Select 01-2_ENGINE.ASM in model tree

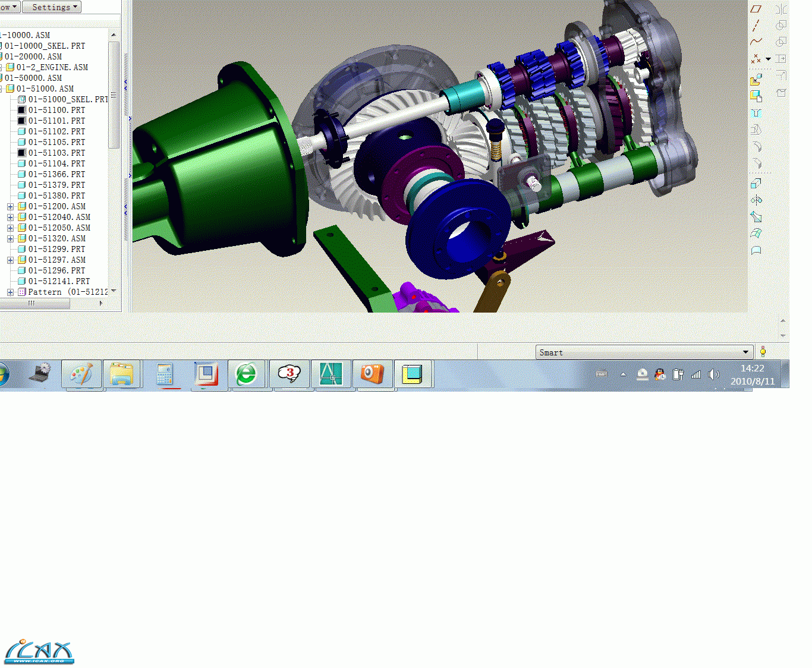[x=52, y=67]
